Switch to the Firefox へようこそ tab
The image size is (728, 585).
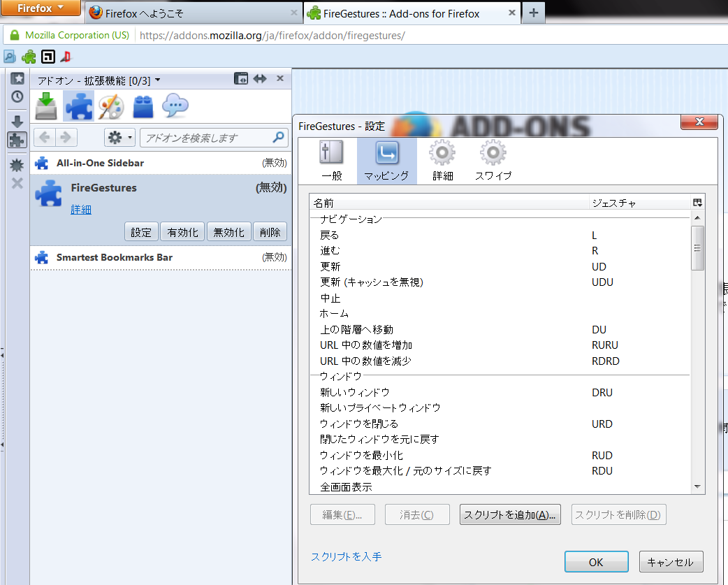tap(193, 13)
